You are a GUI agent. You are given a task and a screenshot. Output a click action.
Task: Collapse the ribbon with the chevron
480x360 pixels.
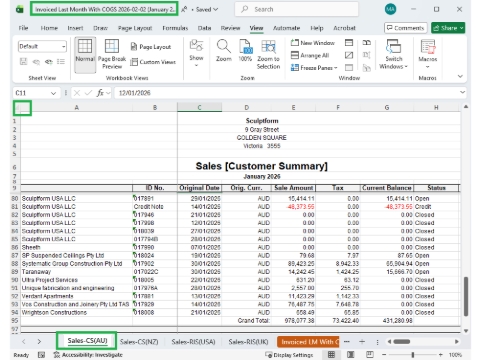[460, 76]
